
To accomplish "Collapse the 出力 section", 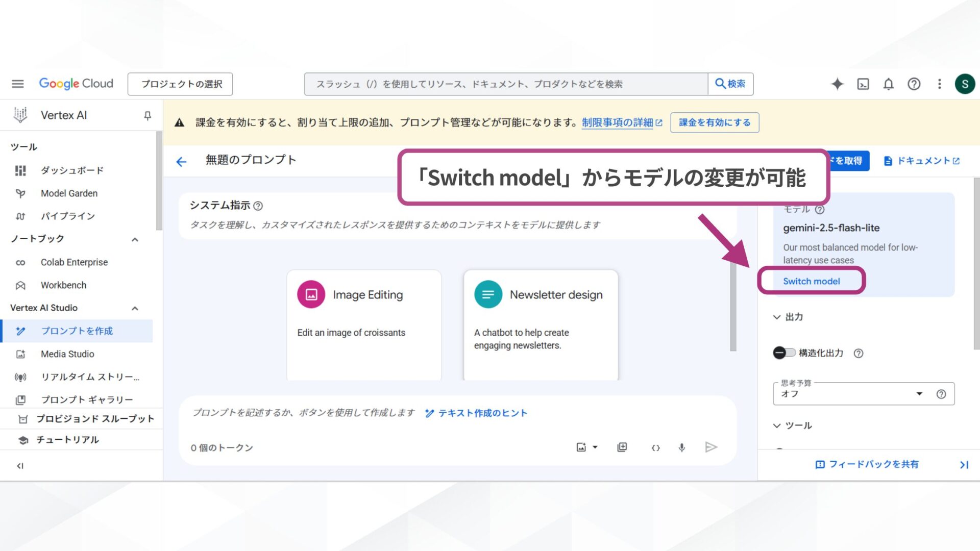I will (x=777, y=316).
